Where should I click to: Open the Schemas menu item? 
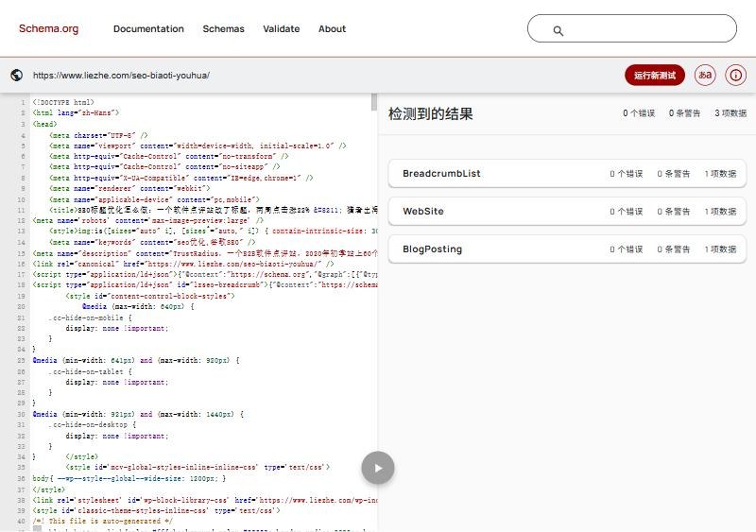tap(223, 29)
